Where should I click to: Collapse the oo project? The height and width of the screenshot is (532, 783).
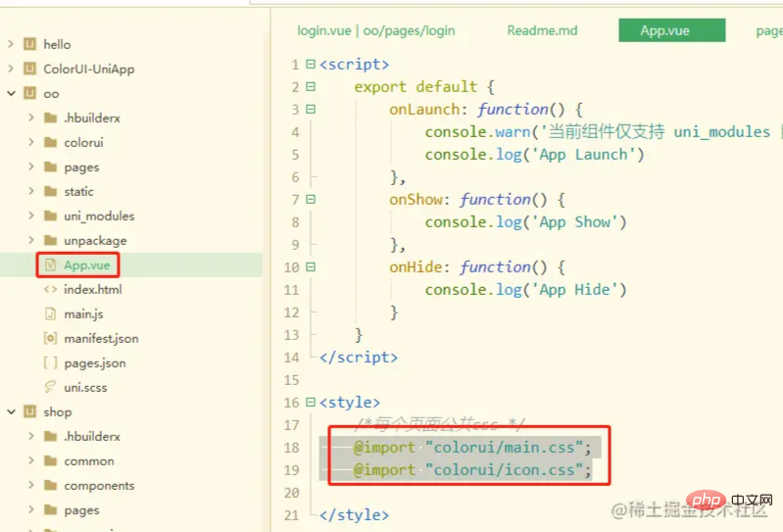[11, 93]
